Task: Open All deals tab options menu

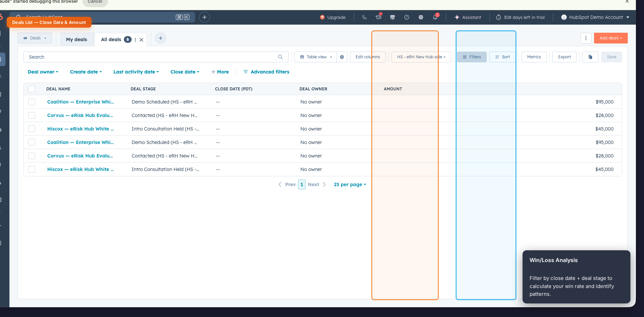Action: (135, 40)
